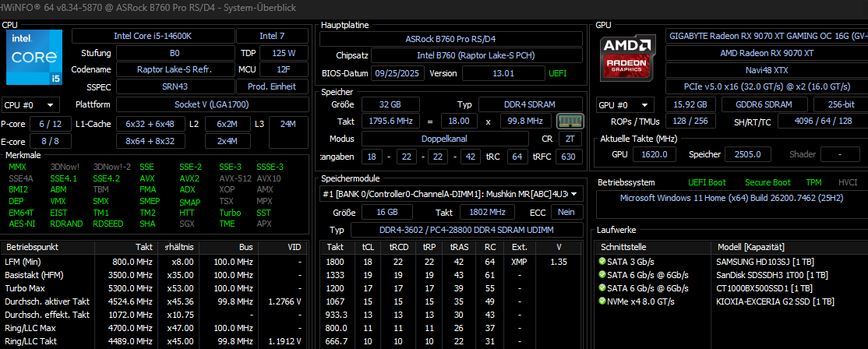
Task: Click the L3 cache 24M field
Action: (288, 132)
